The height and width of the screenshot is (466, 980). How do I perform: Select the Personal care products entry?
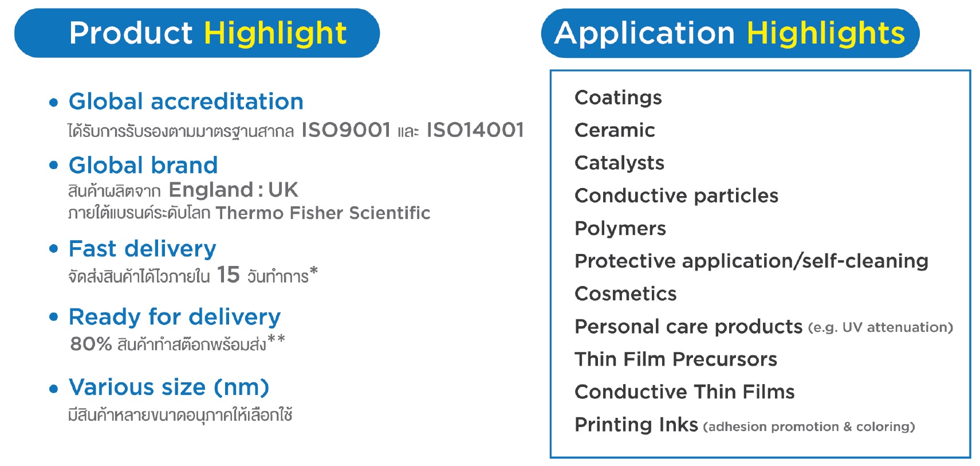[x=688, y=327]
